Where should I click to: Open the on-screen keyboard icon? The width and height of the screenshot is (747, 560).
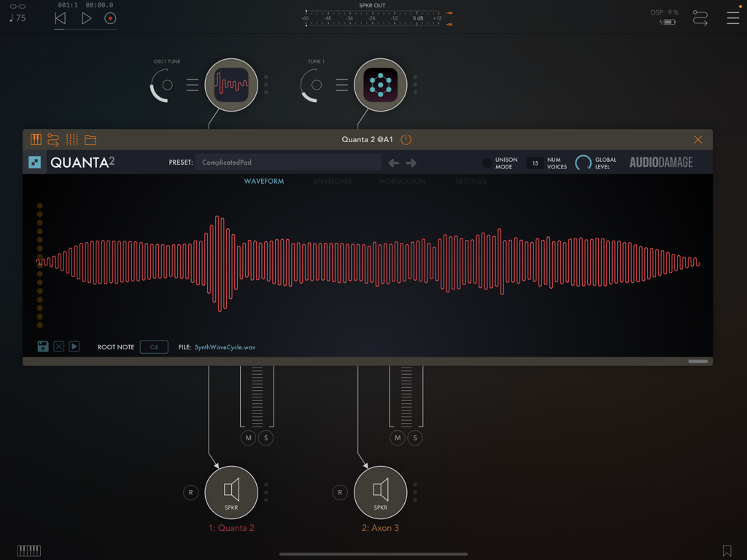[28, 551]
